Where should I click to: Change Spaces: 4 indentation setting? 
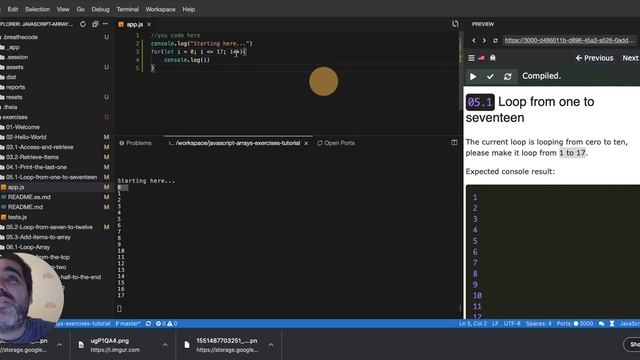point(538,324)
